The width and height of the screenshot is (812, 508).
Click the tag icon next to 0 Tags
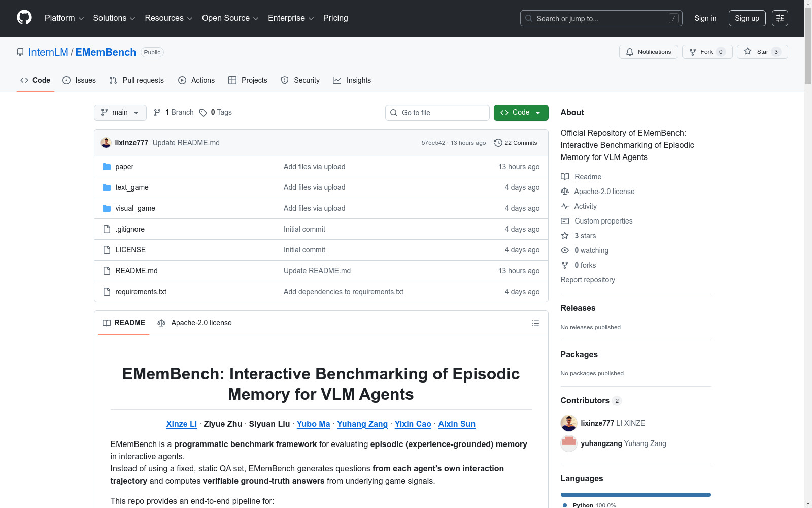click(x=203, y=113)
